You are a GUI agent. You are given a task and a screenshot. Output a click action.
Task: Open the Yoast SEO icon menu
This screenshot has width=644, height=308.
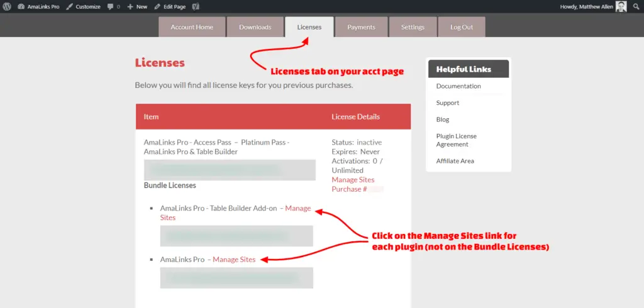[196, 6]
